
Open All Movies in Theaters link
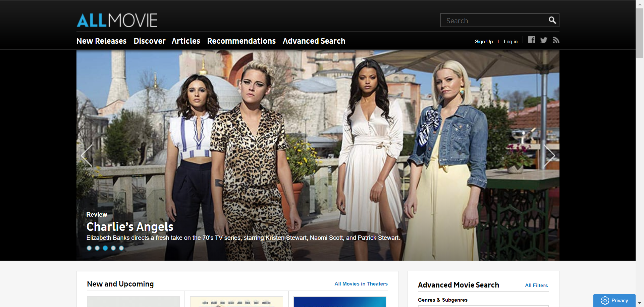(361, 284)
